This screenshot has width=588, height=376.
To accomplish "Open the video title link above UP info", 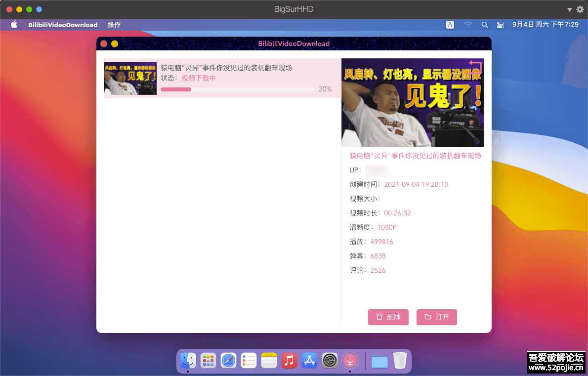I will 415,155.
